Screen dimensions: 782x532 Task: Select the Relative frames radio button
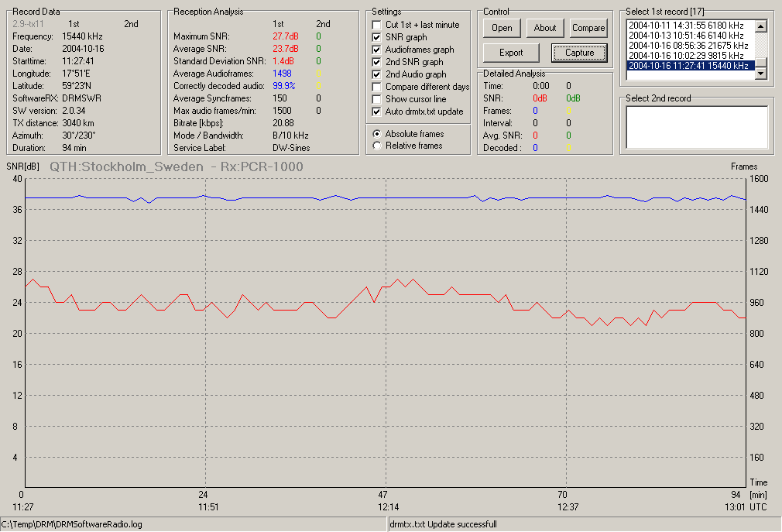click(x=377, y=146)
